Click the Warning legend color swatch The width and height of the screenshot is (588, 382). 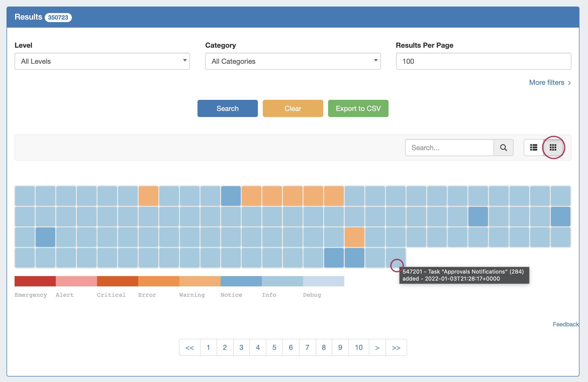coord(200,281)
